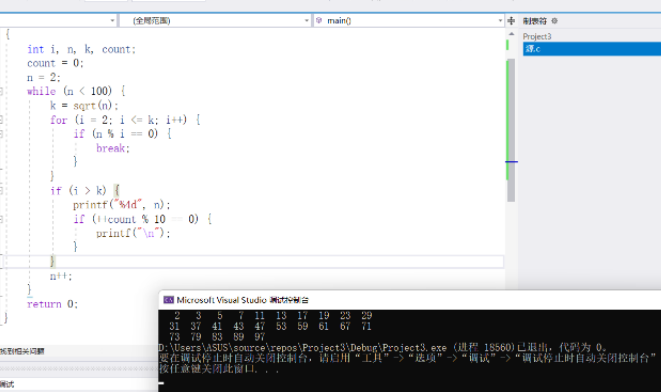Open the project dropdown arrow at the far left
Screen dimensions: 661x392
pos(112,20)
